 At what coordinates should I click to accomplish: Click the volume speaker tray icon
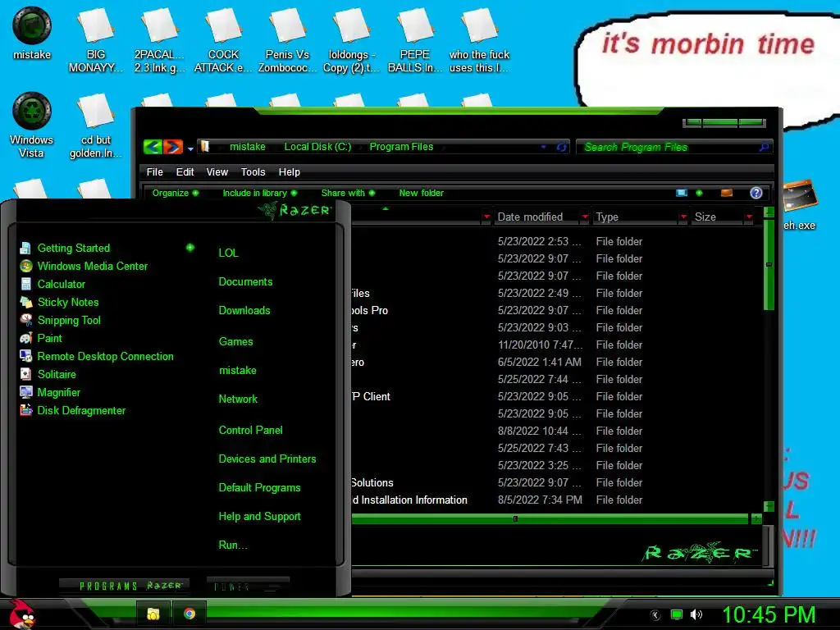coord(696,614)
